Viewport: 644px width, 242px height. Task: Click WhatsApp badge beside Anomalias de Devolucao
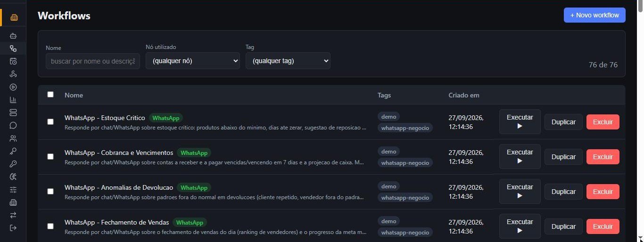194,187
